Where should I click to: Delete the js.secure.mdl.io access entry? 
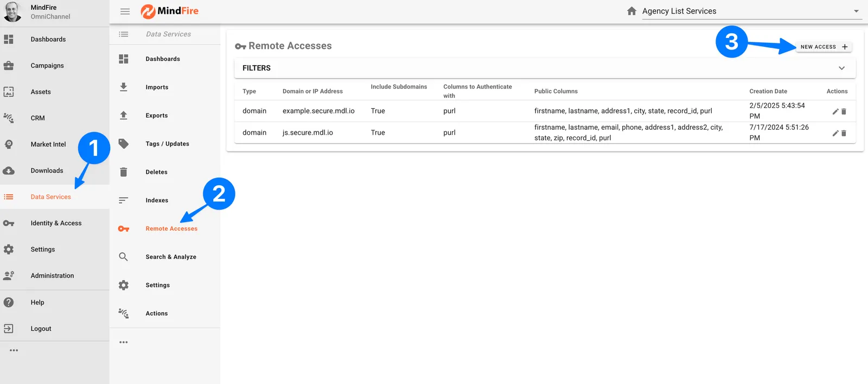844,133
